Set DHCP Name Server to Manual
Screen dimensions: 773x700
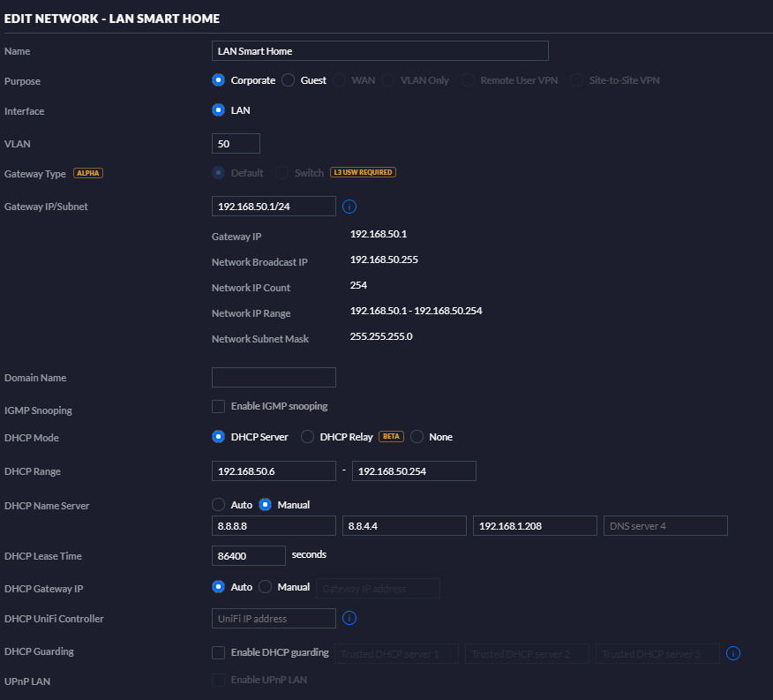click(265, 505)
